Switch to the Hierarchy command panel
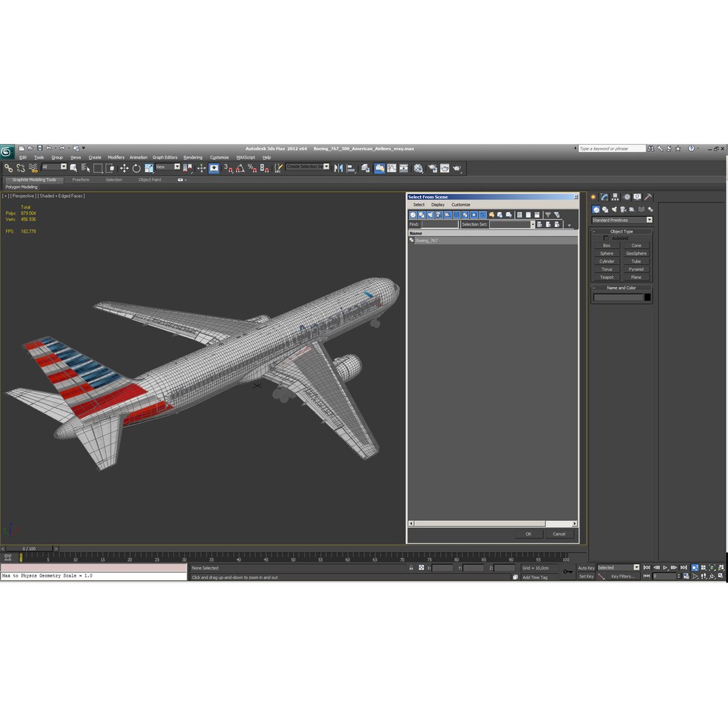 (x=615, y=197)
